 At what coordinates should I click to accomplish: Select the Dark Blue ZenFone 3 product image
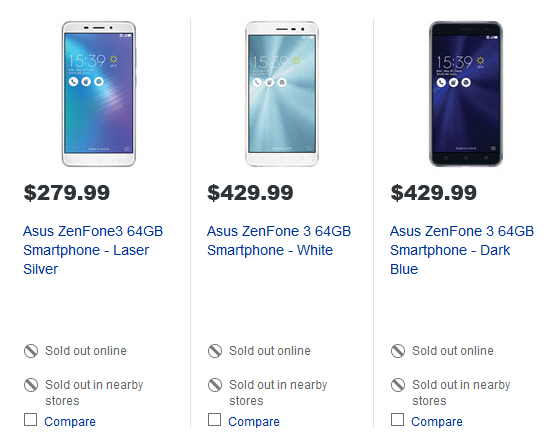(466, 94)
